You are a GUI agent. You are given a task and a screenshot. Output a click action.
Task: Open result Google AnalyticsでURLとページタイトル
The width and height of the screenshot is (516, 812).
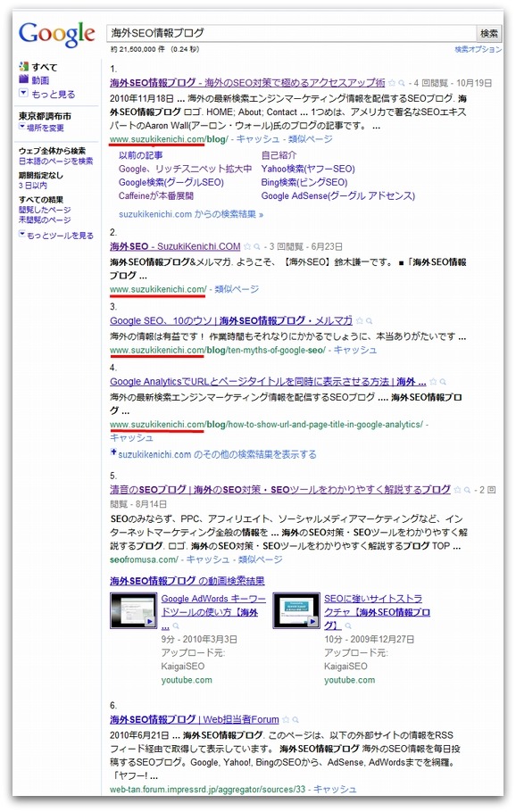tap(268, 382)
